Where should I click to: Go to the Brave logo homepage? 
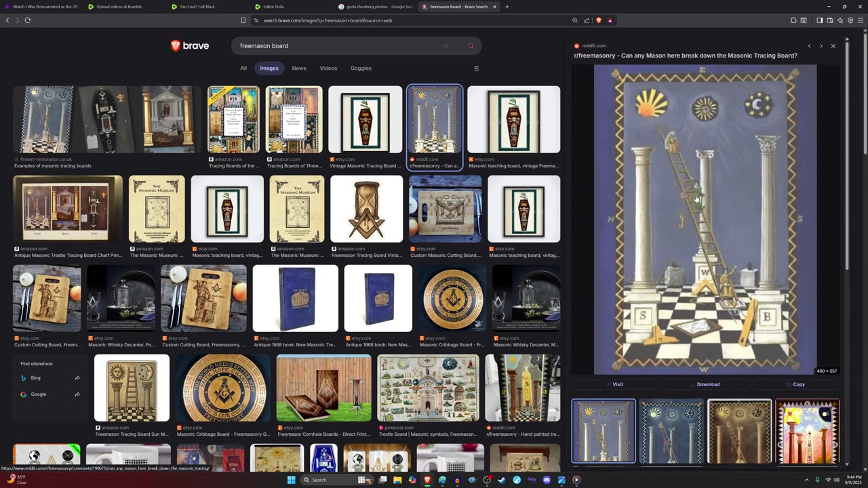click(190, 46)
